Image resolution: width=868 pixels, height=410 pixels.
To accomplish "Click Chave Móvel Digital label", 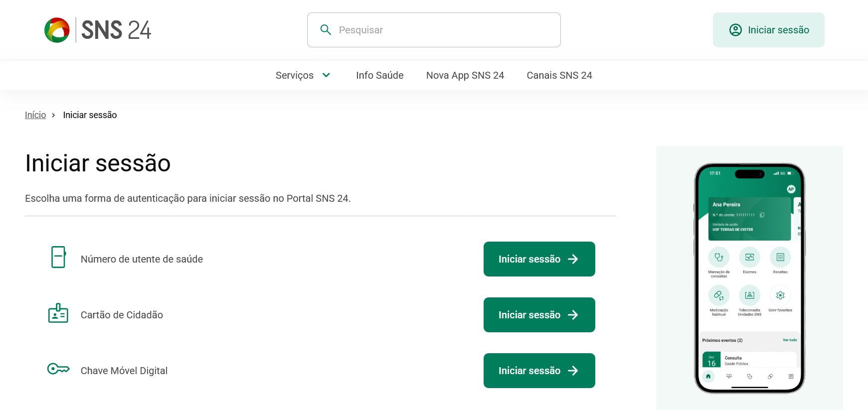I will 124,371.
